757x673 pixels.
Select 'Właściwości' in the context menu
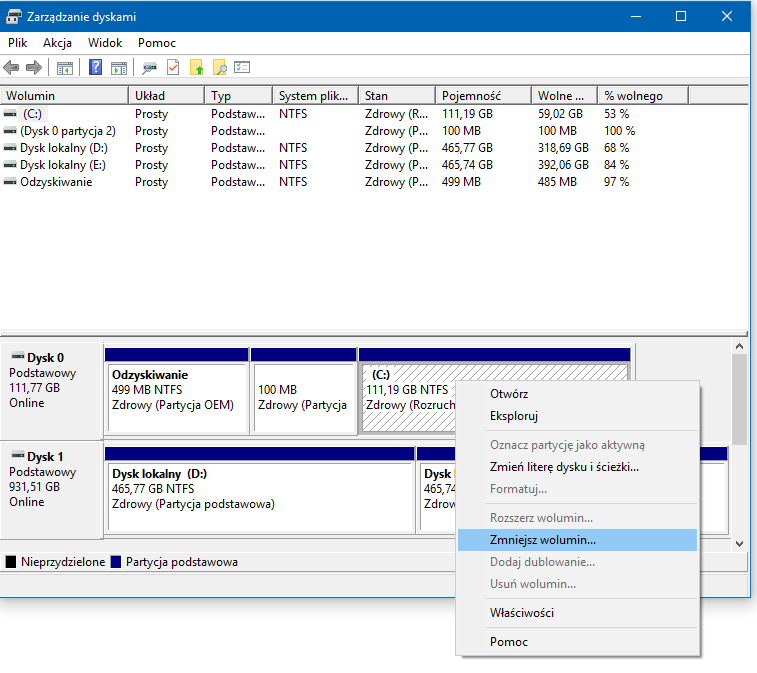click(521, 613)
